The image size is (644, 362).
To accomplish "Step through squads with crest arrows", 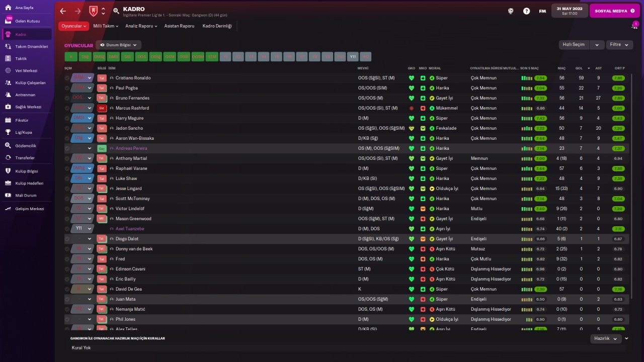I will [103, 11].
